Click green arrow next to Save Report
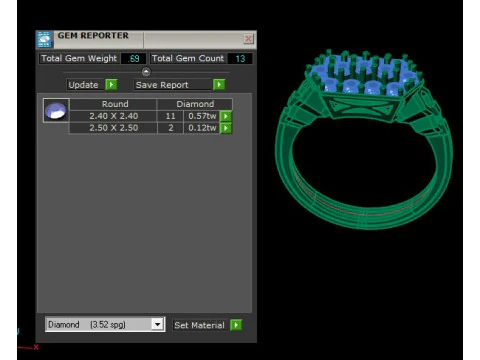The image size is (480, 360). pos(219,85)
